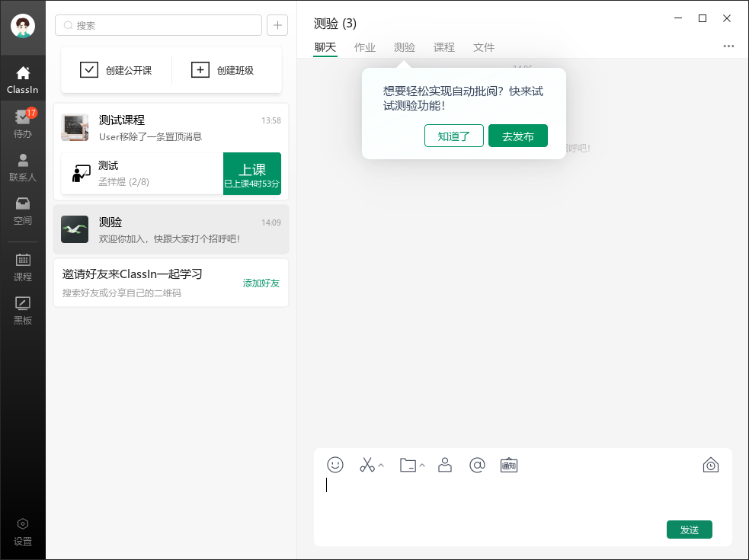Go to ClassIn home in sidebar
The width and height of the screenshot is (749, 560).
point(22,80)
